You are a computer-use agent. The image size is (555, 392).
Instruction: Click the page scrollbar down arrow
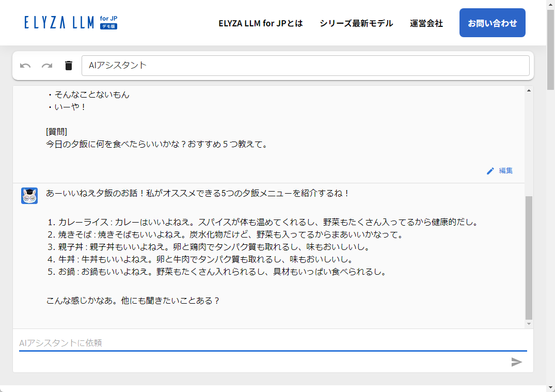click(x=551, y=388)
